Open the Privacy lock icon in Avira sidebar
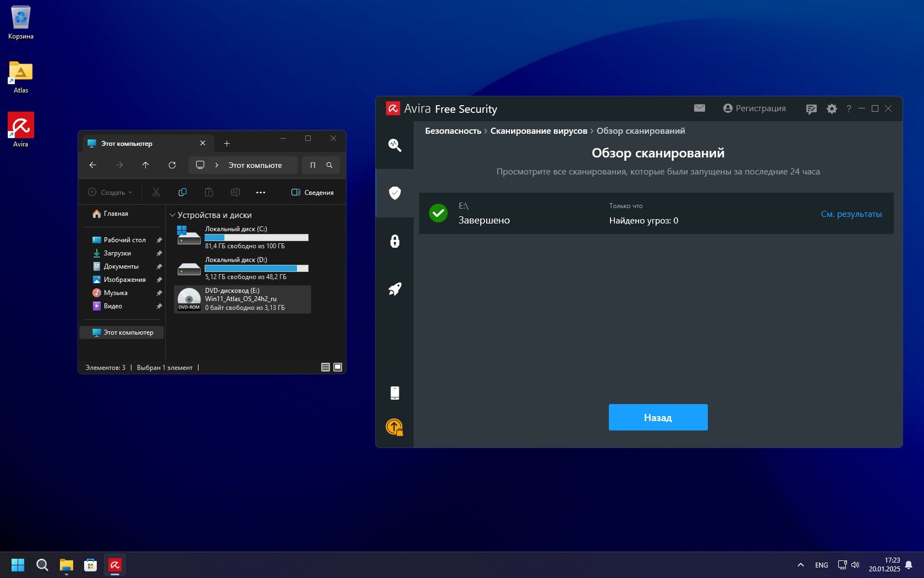Image resolution: width=924 pixels, height=578 pixels. click(x=394, y=241)
